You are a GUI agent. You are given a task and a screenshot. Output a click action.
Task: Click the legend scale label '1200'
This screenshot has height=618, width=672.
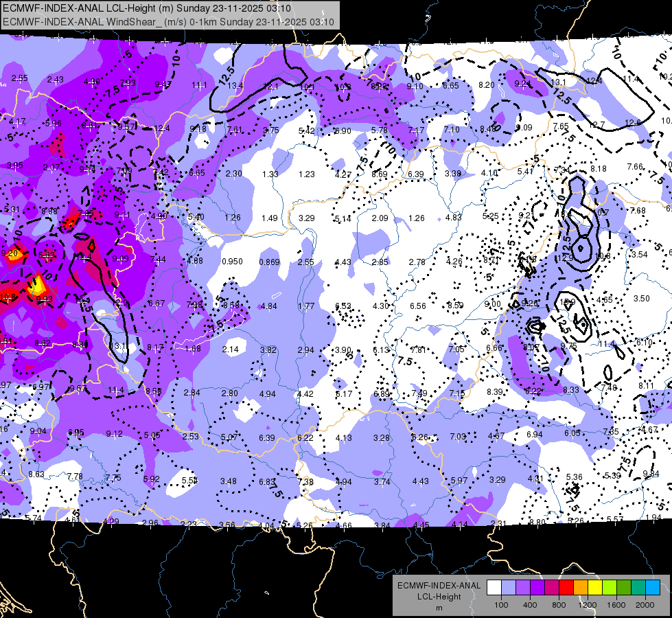point(587,605)
